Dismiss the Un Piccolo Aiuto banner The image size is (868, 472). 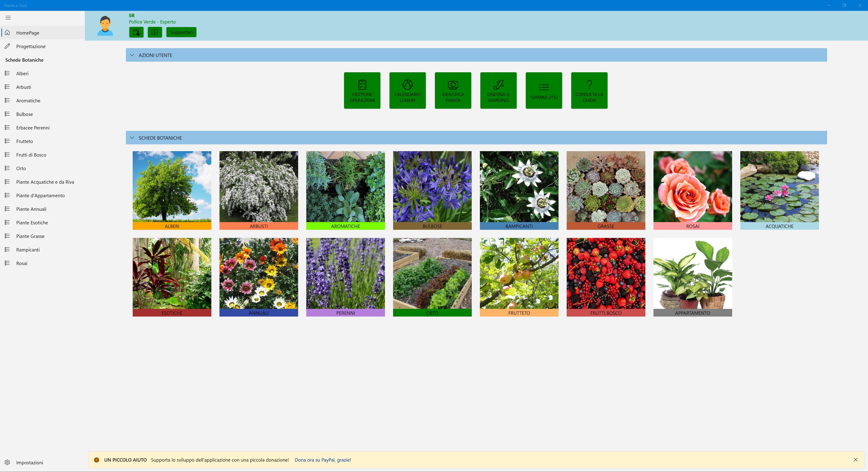pyautogui.click(x=855, y=460)
